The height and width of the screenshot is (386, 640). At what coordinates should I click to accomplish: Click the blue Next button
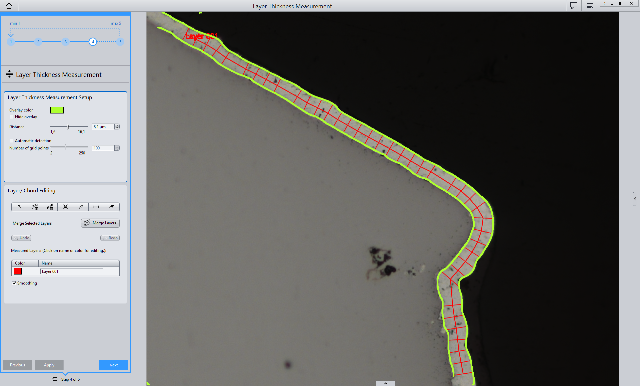click(x=113, y=365)
